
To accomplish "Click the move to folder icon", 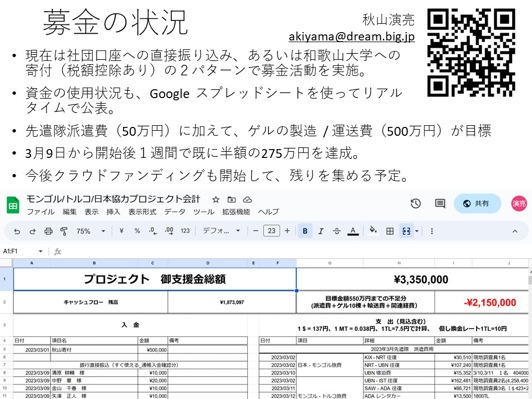I will 232,199.
